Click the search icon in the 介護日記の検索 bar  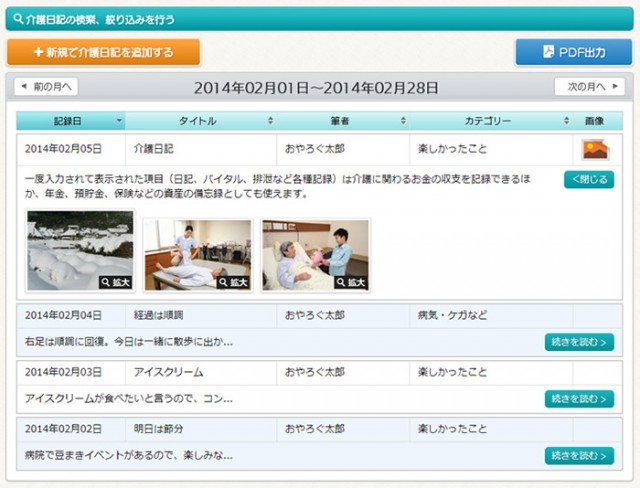(18, 19)
